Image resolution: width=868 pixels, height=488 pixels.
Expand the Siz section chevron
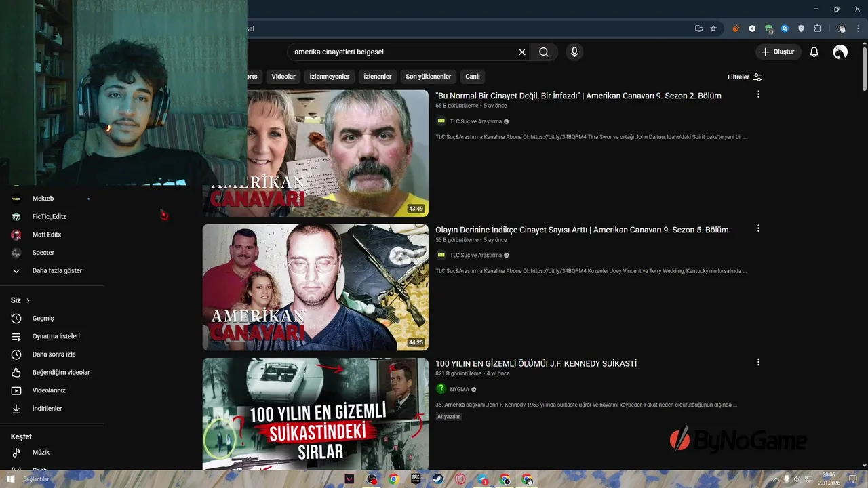coord(28,300)
